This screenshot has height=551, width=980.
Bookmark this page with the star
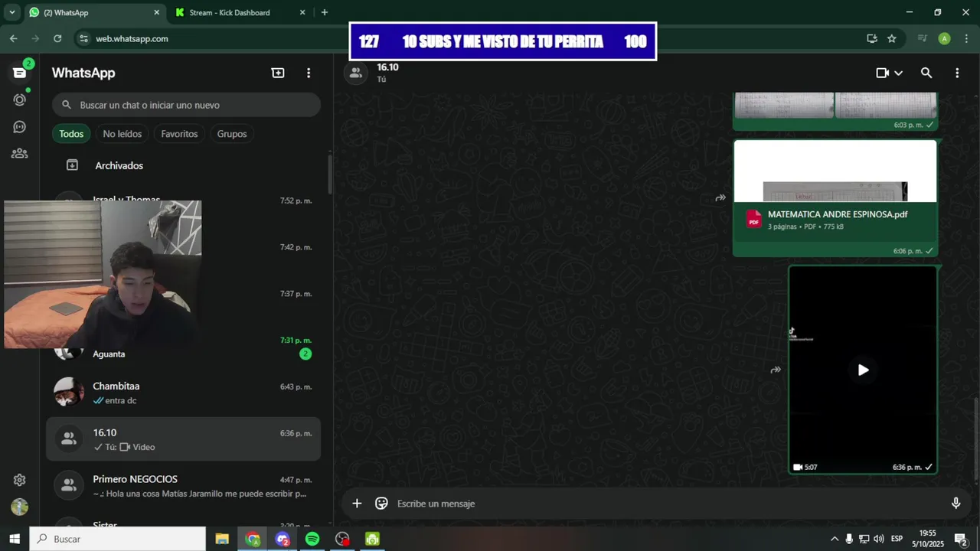(892, 38)
